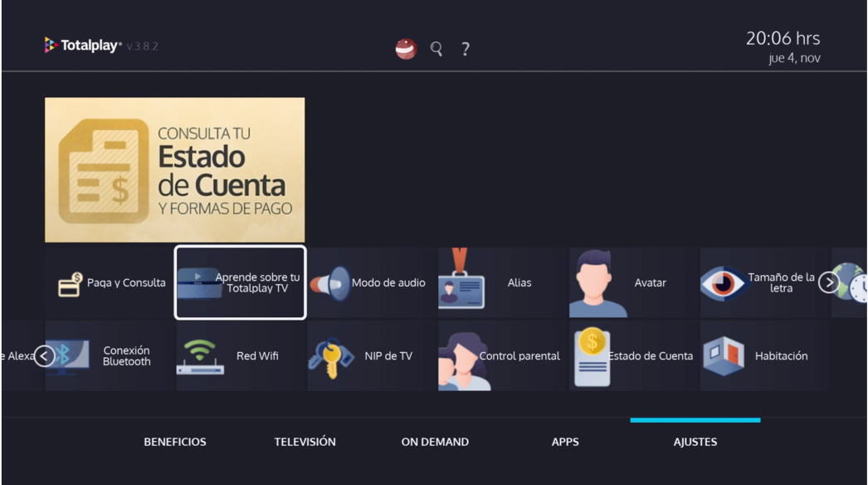Image resolution: width=868 pixels, height=485 pixels.
Task: Open Aprende sobre tu Totalplay TV
Action: [241, 282]
